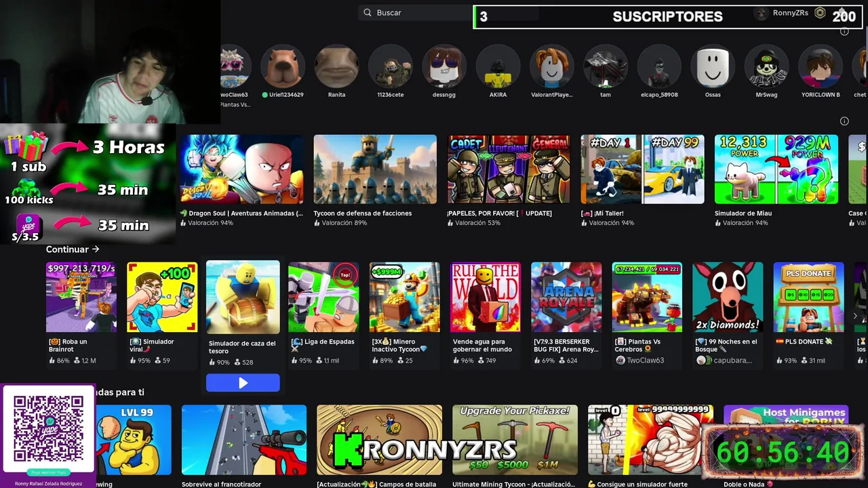Open friend AKIRA's avatar
Image resolution: width=868 pixels, height=488 pixels.
pyautogui.click(x=498, y=66)
